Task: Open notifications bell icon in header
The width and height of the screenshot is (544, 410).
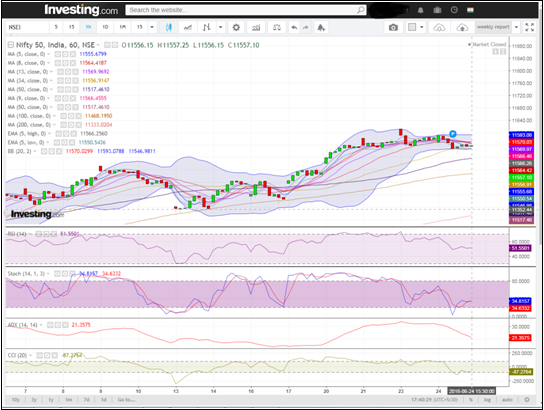Action: [420, 10]
